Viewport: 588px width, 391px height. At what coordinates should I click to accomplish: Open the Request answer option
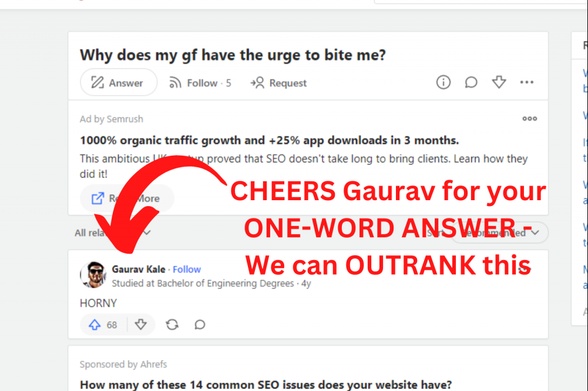278,83
